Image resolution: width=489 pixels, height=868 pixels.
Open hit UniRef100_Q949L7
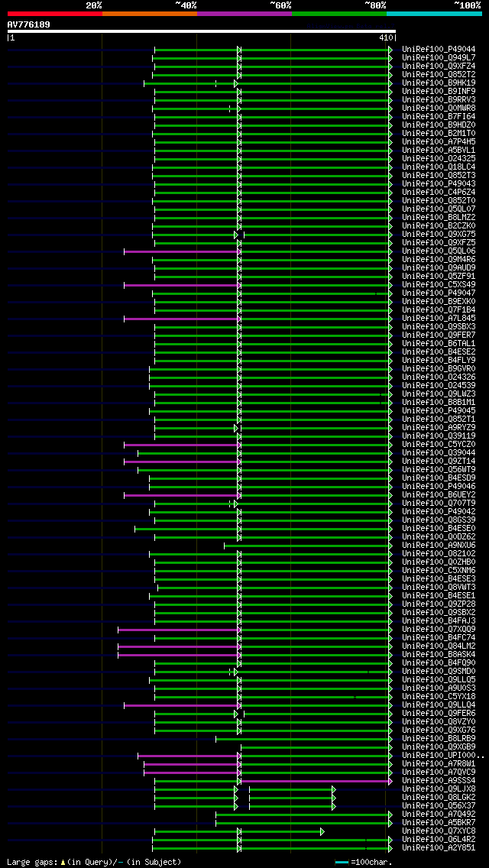pos(439,57)
